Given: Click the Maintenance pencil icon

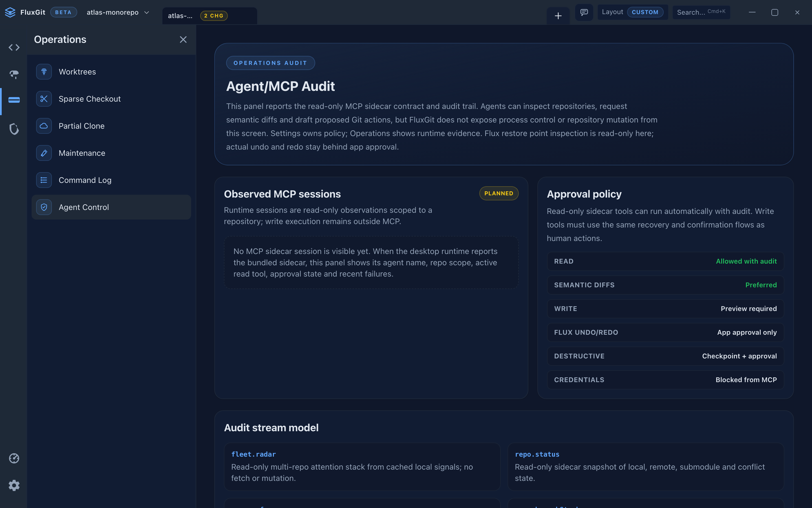Looking at the screenshot, I should (44, 153).
